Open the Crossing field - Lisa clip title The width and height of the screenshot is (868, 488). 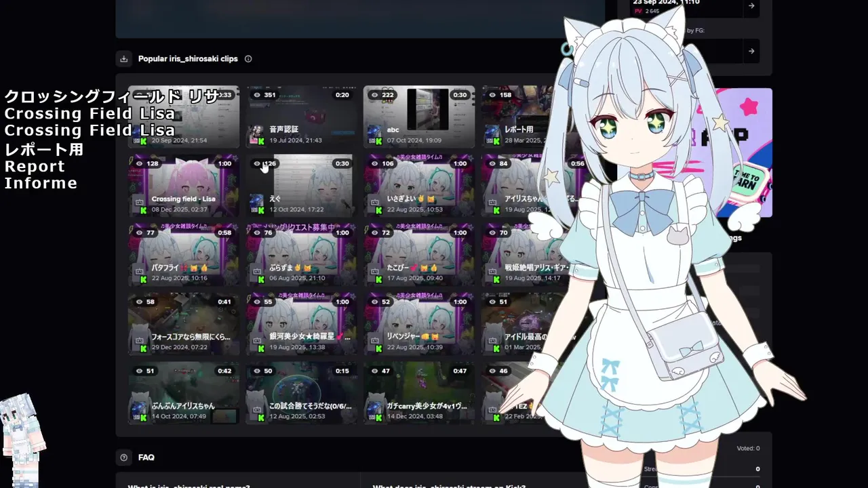click(x=183, y=199)
